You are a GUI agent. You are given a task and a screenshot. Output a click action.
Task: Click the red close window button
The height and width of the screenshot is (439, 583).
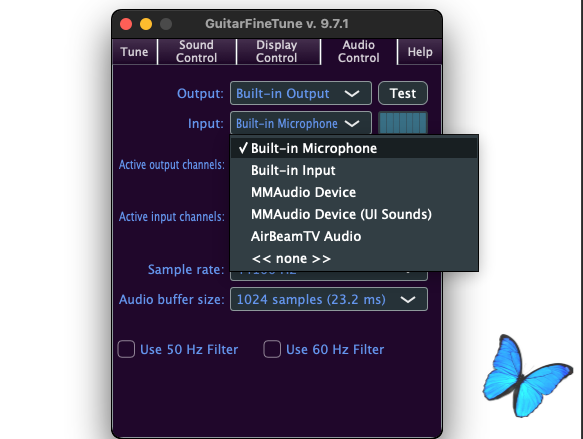[x=126, y=24]
